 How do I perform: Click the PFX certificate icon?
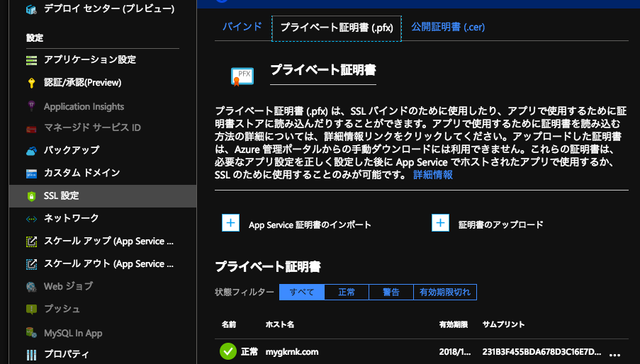pos(242,76)
